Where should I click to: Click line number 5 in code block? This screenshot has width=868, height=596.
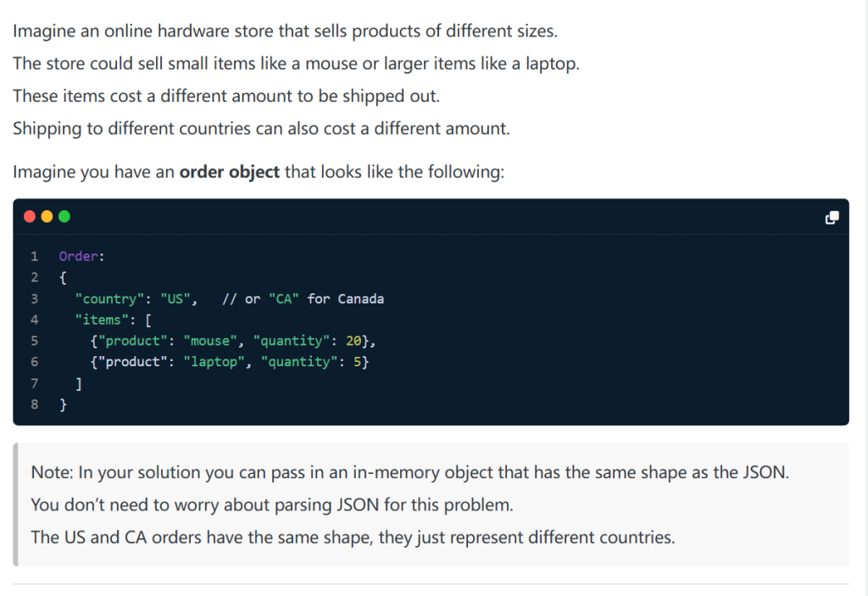click(x=35, y=341)
